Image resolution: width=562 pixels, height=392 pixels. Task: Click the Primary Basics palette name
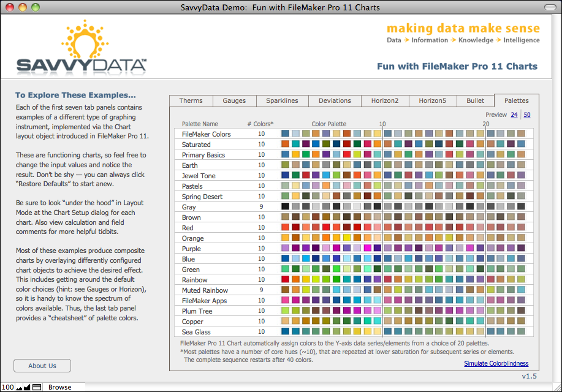(203, 155)
